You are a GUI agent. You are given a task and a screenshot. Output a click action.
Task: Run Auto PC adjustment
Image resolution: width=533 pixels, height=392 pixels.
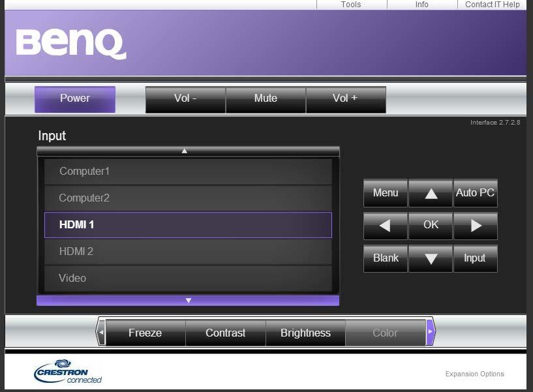pos(476,193)
